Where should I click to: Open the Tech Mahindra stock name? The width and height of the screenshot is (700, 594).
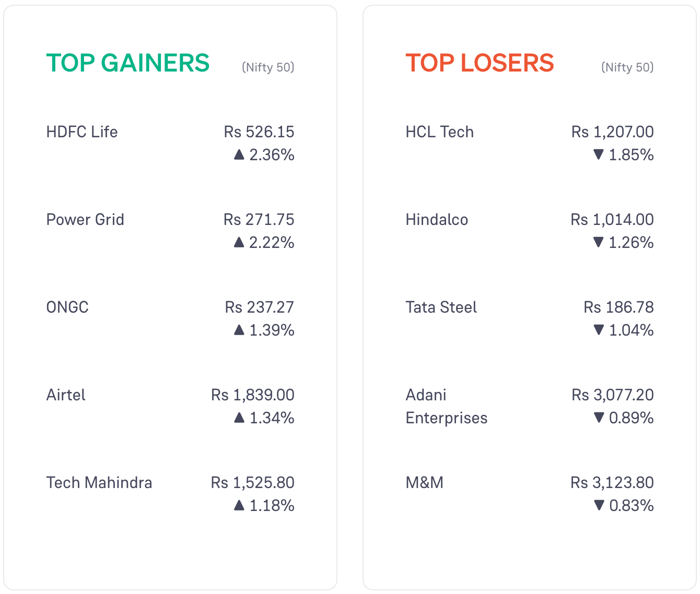click(99, 482)
